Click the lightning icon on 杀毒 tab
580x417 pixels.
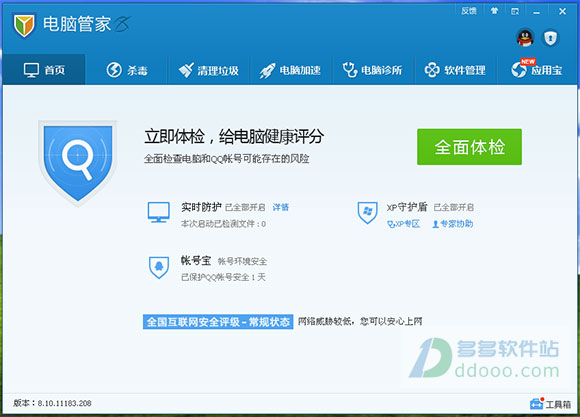coord(114,70)
